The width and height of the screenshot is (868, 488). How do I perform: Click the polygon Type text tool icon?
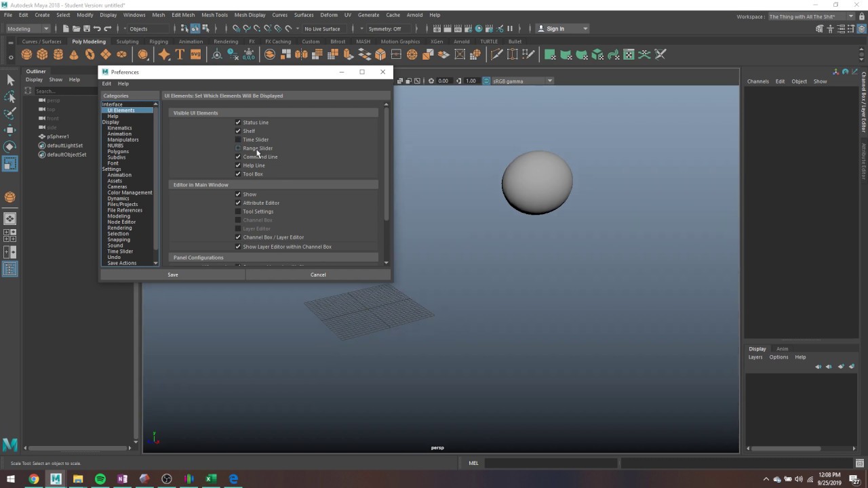pos(180,54)
